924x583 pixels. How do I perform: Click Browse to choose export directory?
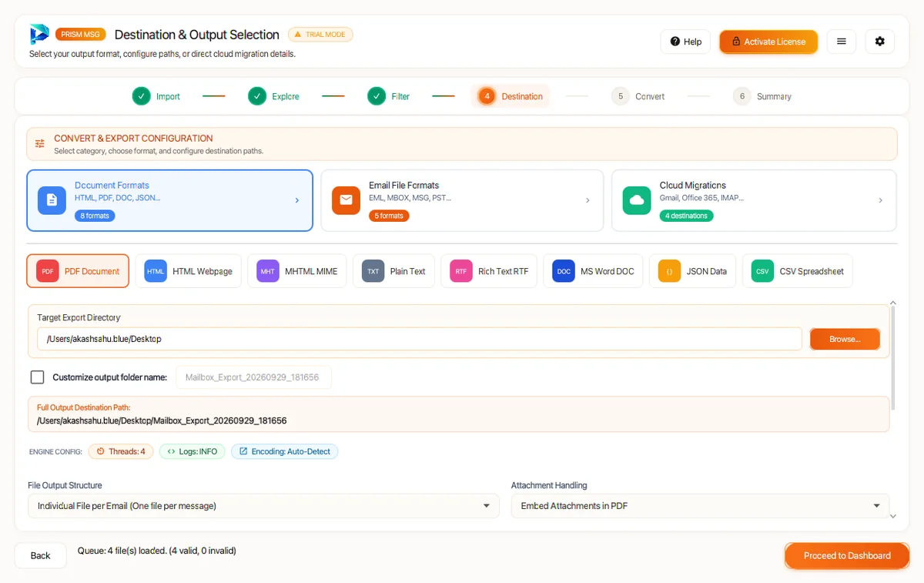845,339
